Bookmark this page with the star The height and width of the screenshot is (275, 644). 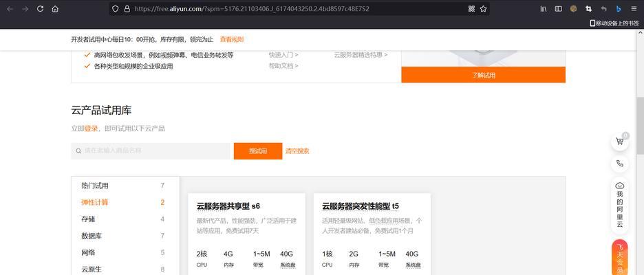click(484, 9)
